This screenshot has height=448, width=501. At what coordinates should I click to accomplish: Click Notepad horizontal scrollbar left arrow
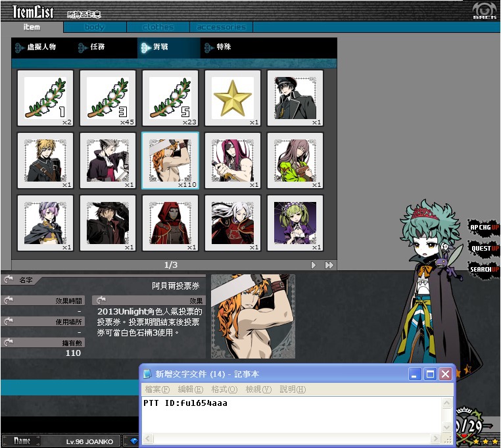tap(148, 438)
